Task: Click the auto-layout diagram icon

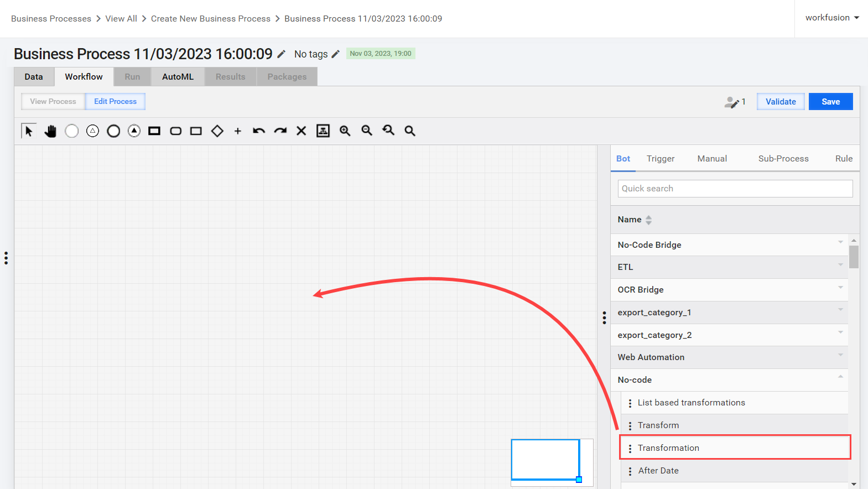Action: coord(323,131)
